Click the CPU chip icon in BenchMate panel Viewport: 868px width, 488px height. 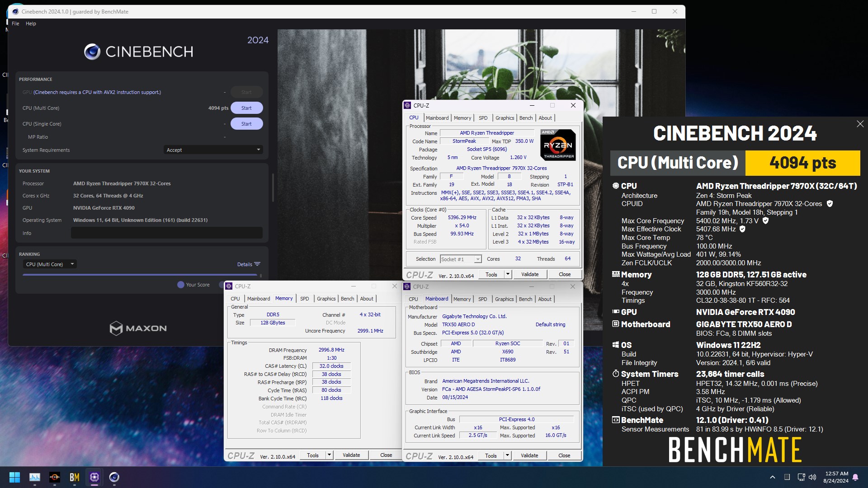pos(615,186)
